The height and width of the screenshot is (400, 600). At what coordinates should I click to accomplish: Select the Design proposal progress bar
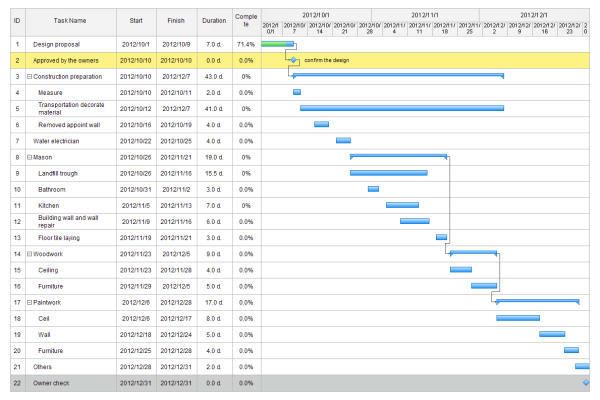(278, 44)
